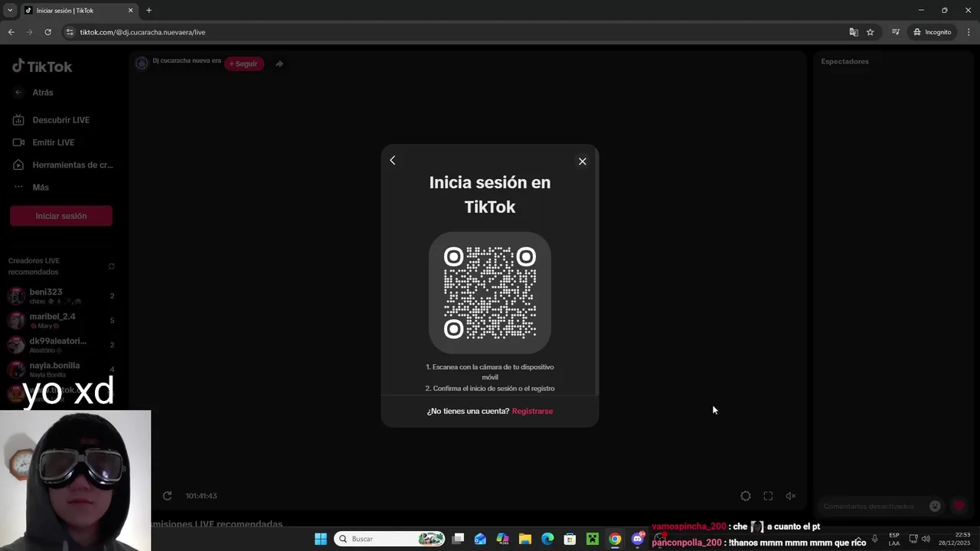Image resolution: width=980 pixels, height=551 pixels.
Task: Open the Windows Start menu
Action: pos(321,539)
